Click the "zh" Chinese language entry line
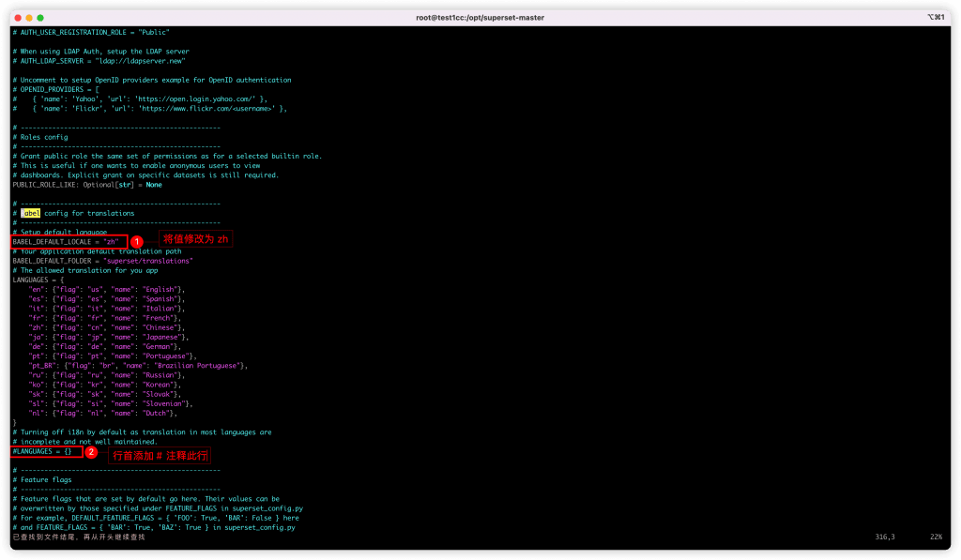The width and height of the screenshot is (961, 560). tap(106, 327)
